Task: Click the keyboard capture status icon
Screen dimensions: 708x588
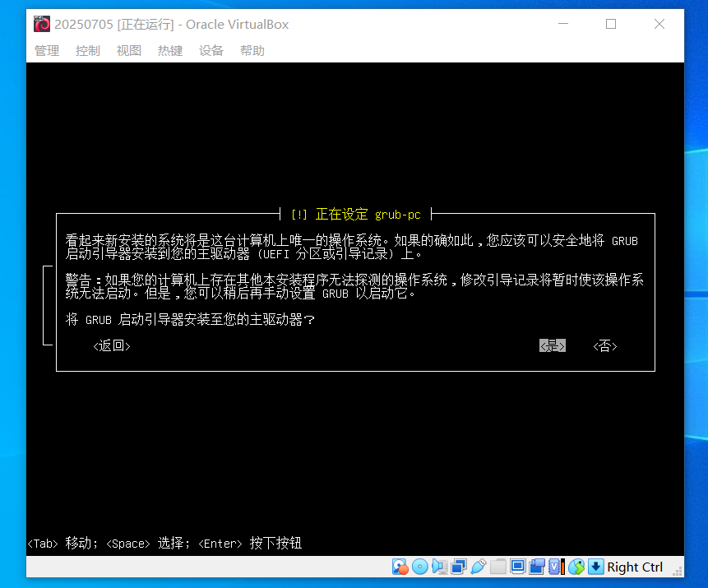Action: tap(595, 567)
